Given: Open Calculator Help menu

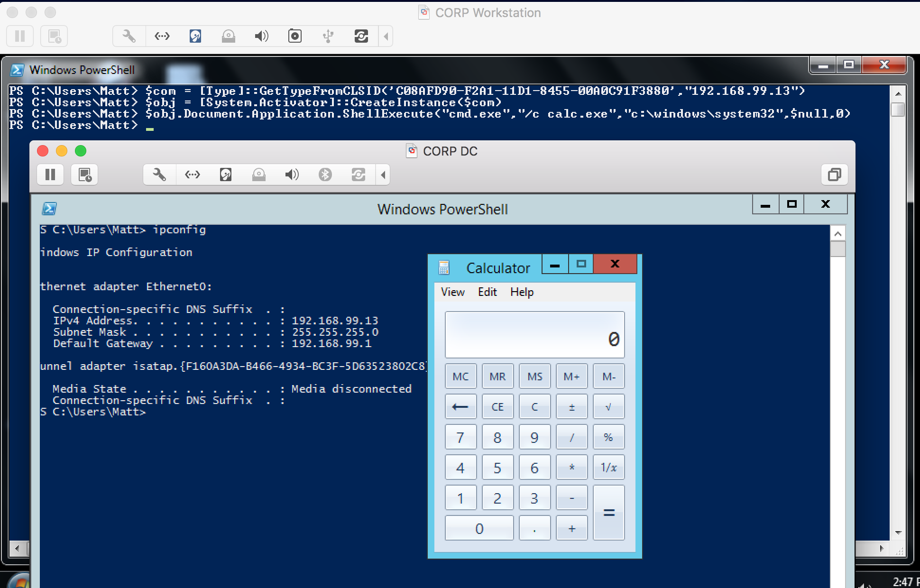Looking at the screenshot, I should click(522, 292).
